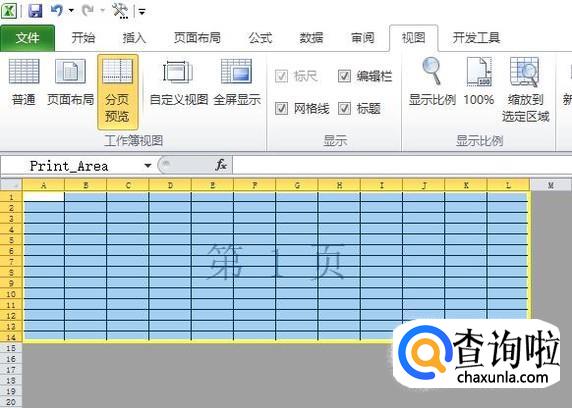Switch to 普通 normal view

tap(24, 82)
